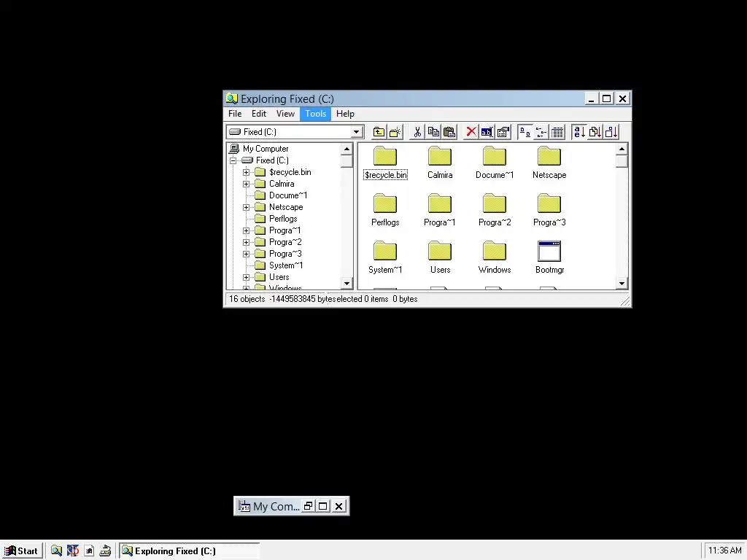Click the Rename (a.b) toolbar icon
The image size is (747, 560).
pyautogui.click(x=487, y=132)
